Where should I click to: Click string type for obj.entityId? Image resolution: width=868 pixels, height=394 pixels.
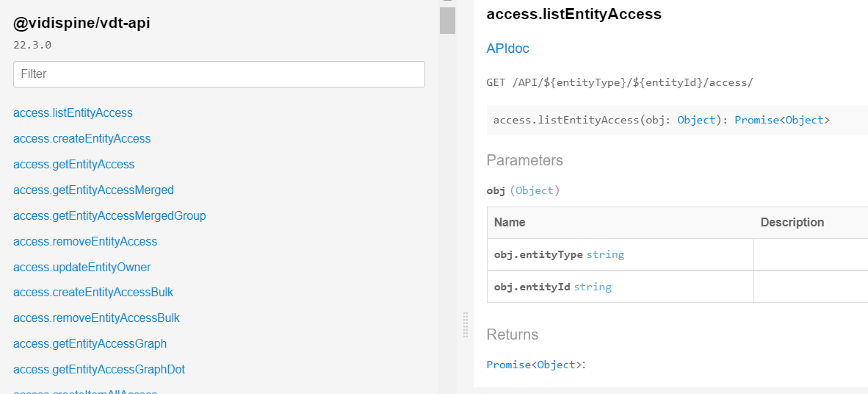click(593, 287)
